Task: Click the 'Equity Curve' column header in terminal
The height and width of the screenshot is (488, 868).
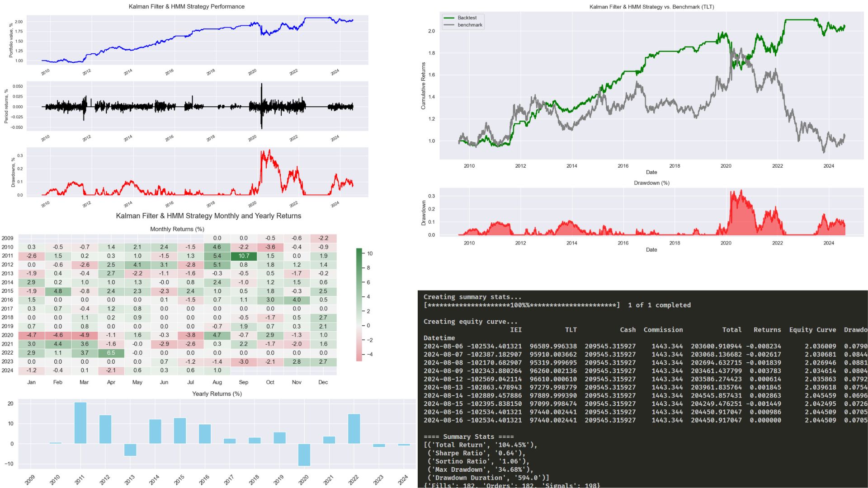Action: (x=812, y=330)
